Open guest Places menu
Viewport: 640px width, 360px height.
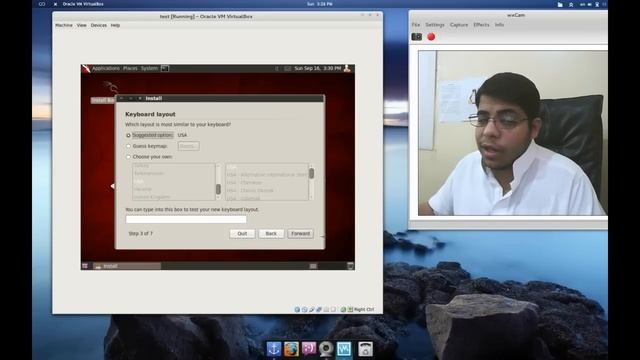tap(130, 69)
